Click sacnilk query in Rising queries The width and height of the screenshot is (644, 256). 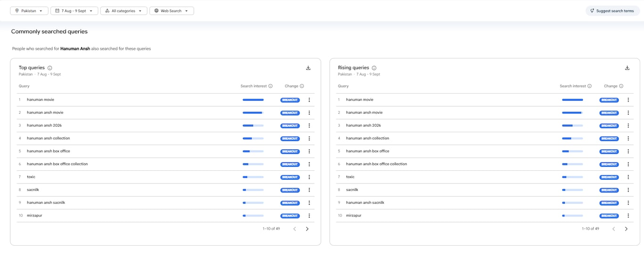352,190
